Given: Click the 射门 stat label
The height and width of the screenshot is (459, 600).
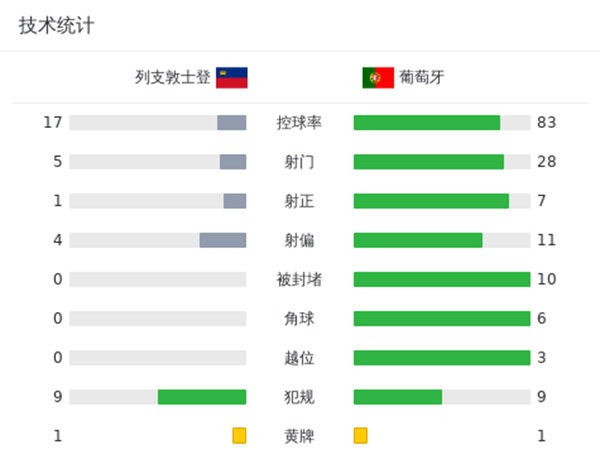Looking at the screenshot, I should (300, 162).
